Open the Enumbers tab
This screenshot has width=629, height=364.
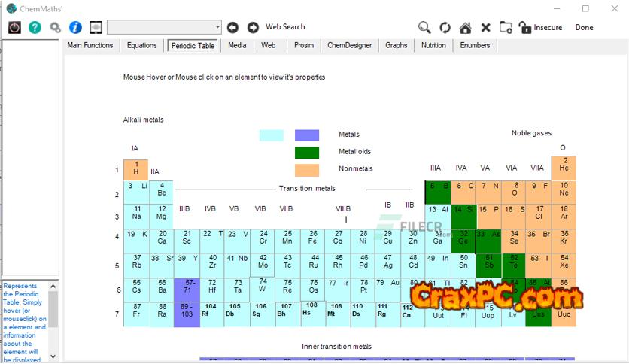pos(475,45)
